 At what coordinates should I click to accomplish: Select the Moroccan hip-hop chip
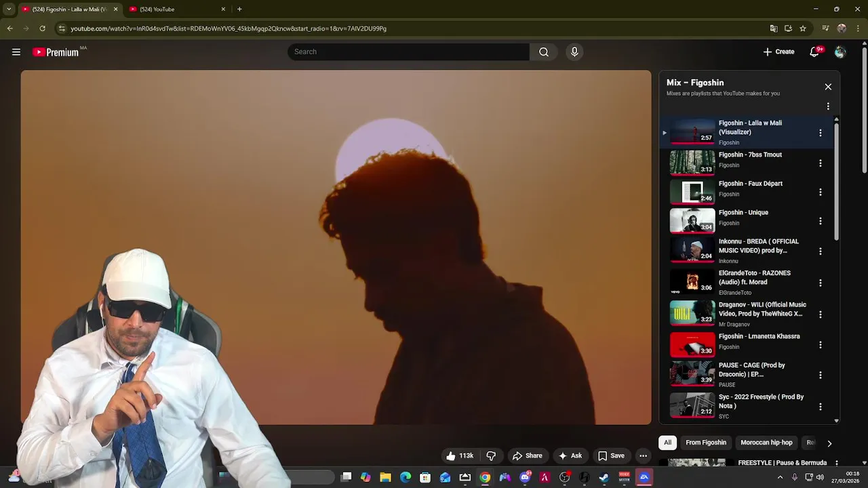[766, 443]
